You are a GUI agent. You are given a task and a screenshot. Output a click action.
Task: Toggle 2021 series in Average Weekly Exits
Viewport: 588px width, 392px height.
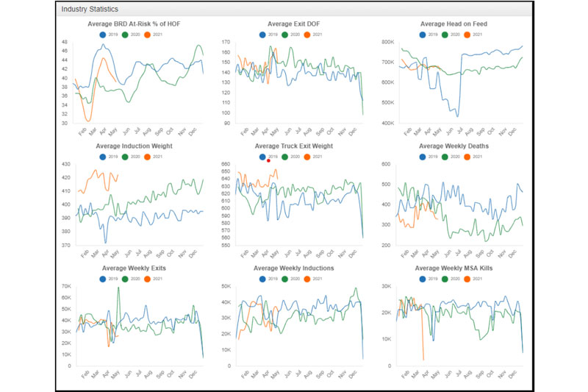pos(153,279)
